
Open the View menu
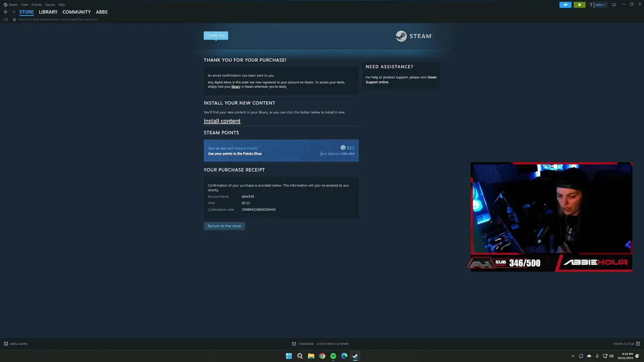[x=24, y=5]
